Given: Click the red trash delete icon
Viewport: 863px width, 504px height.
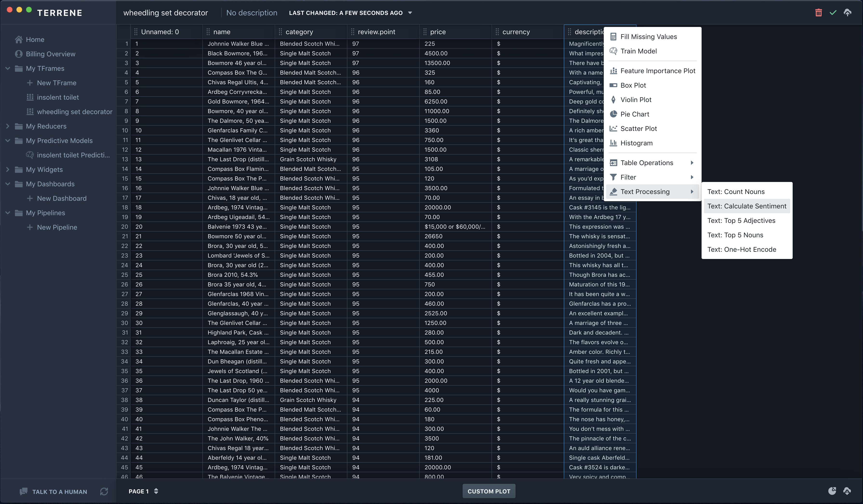Looking at the screenshot, I should tap(818, 13).
